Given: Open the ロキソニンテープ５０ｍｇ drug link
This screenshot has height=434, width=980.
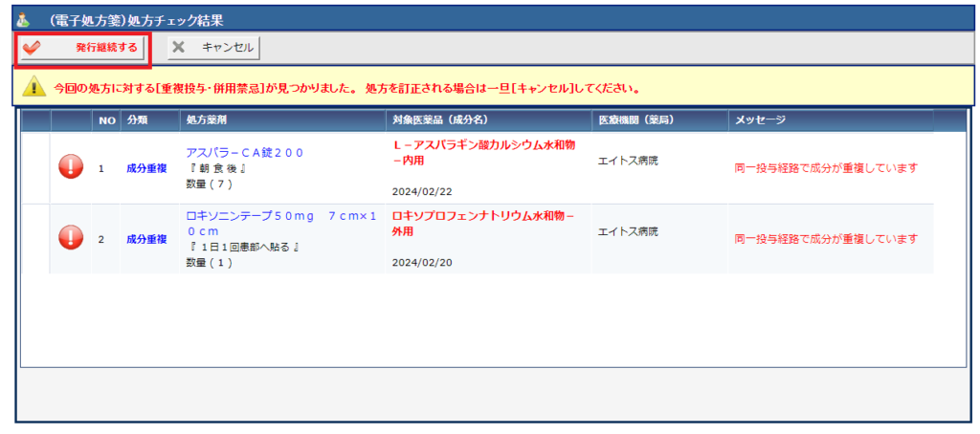Looking at the screenshot, I should tap(281, 224).
